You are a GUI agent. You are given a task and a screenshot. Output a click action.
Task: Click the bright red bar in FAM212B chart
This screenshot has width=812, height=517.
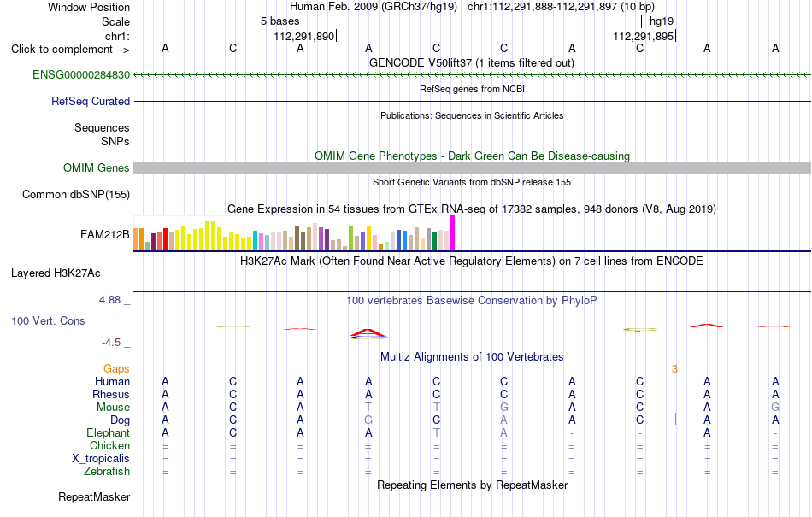(x=165, y=239)
